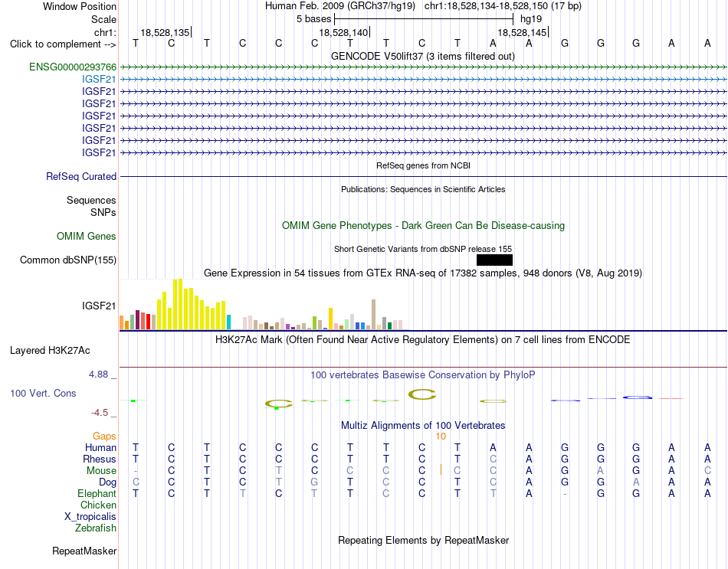Open the 100 Vert. Cons track label
This screenshot has height=569, width=728.
coord(43,393)
